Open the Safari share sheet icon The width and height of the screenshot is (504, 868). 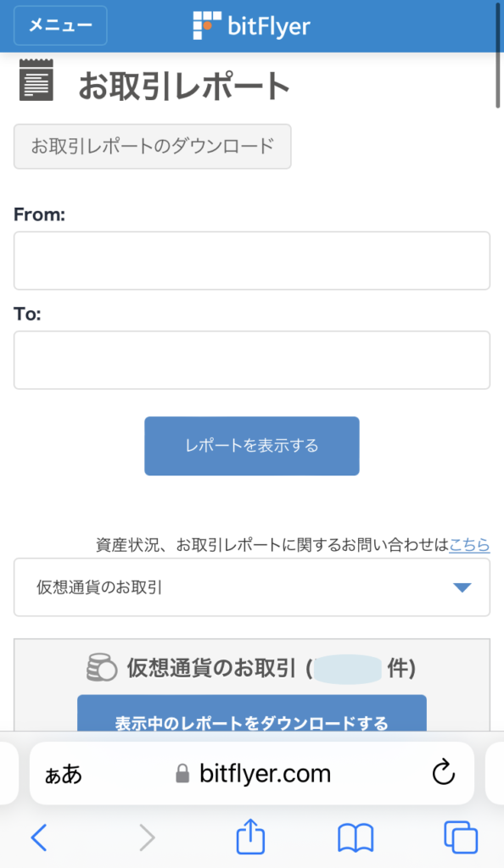(250, 836)
